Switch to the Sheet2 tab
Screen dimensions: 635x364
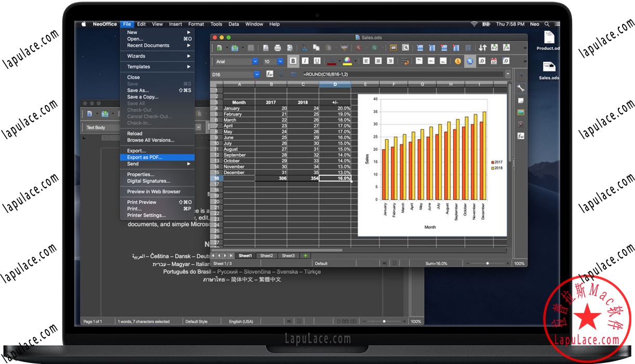pyautogui.click(x=266, y=255)
